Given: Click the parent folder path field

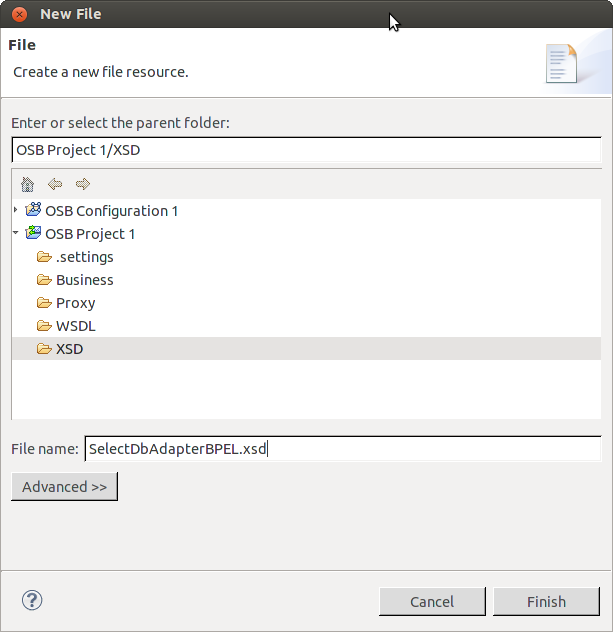Looking at the screenshot, I should [306, 149].
